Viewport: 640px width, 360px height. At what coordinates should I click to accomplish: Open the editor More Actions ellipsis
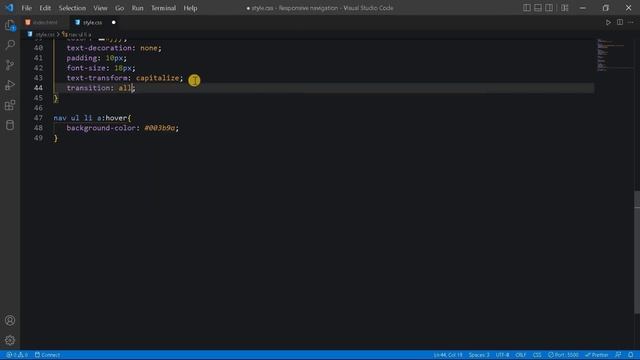(631, 22)
